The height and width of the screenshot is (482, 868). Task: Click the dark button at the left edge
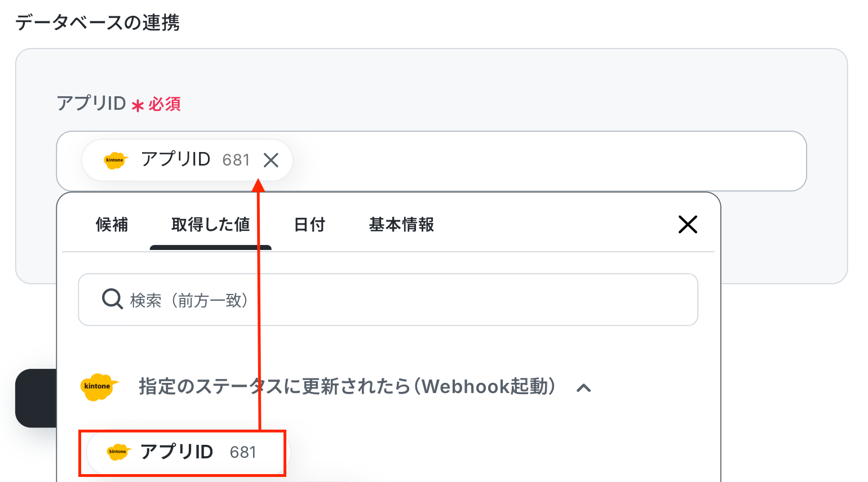click(x=36, y=398)
